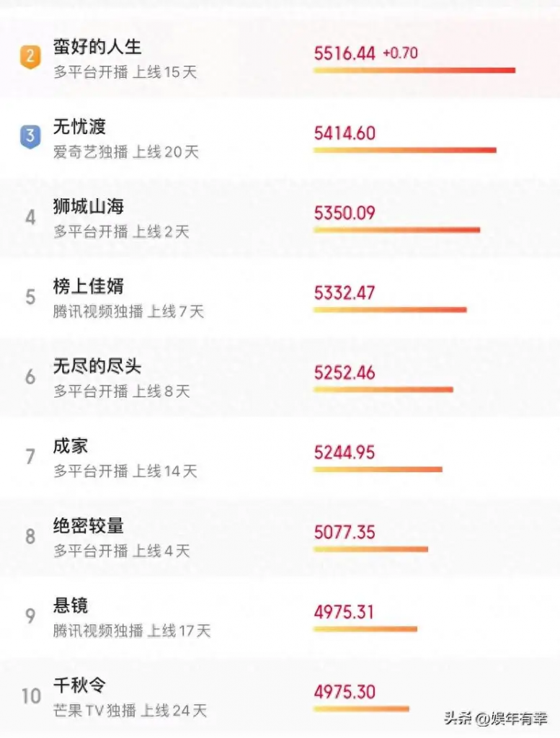Click the heat bar under 5350.09
560x738 pixels.
(396, 230)
